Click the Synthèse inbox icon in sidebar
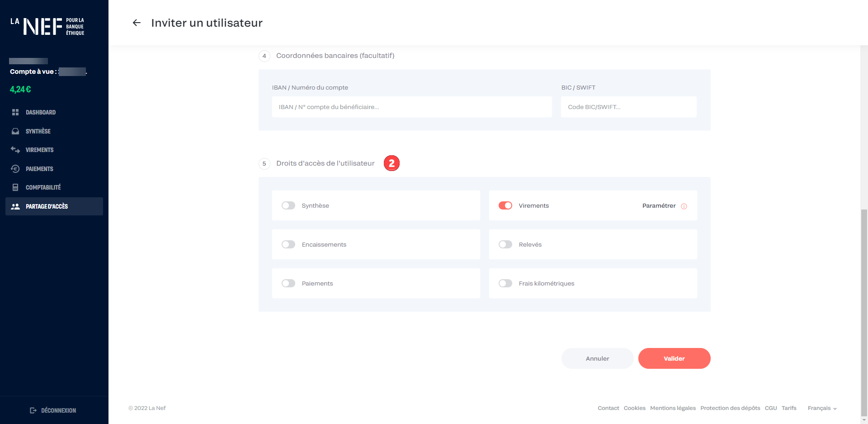This screenshot has width=868, height=424. click(15, 131)
